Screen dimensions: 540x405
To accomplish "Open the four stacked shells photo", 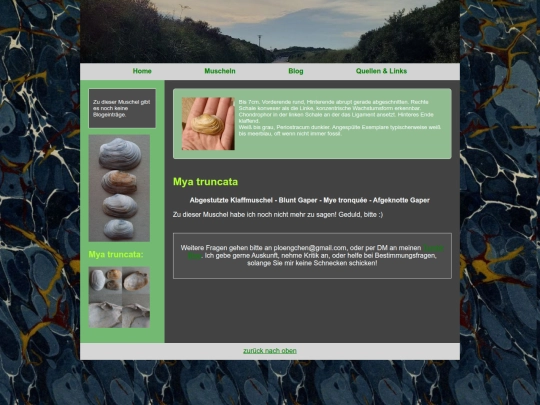I will pyautogui.click(x=119, y=188).
